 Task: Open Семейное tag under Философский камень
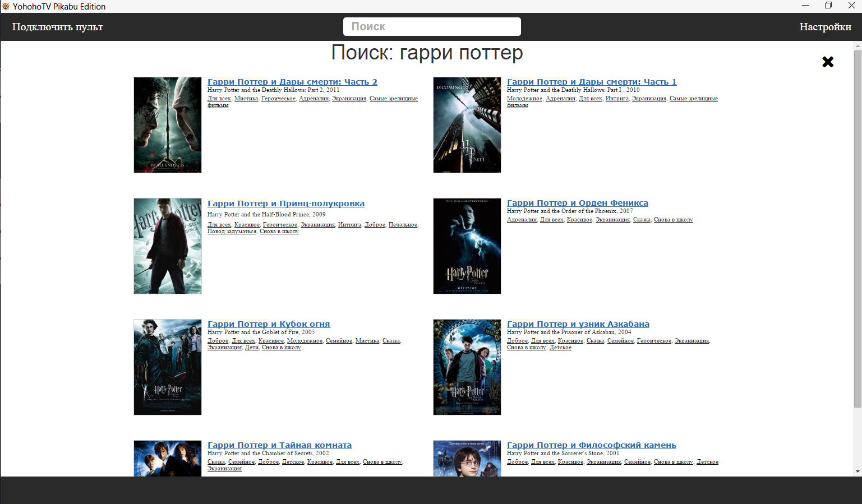pyautogui.click(x=637, y=462)
